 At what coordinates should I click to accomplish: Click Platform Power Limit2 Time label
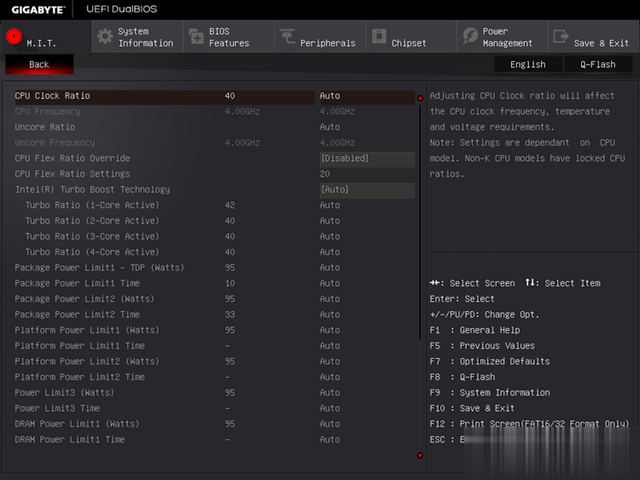click(80, 377)
